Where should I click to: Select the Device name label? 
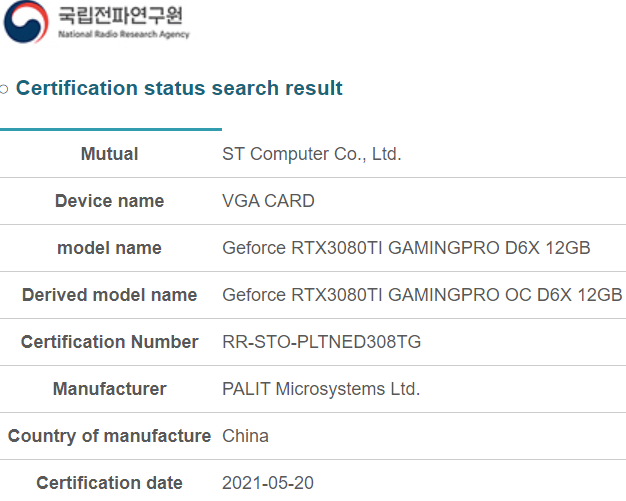pos(109,201)
